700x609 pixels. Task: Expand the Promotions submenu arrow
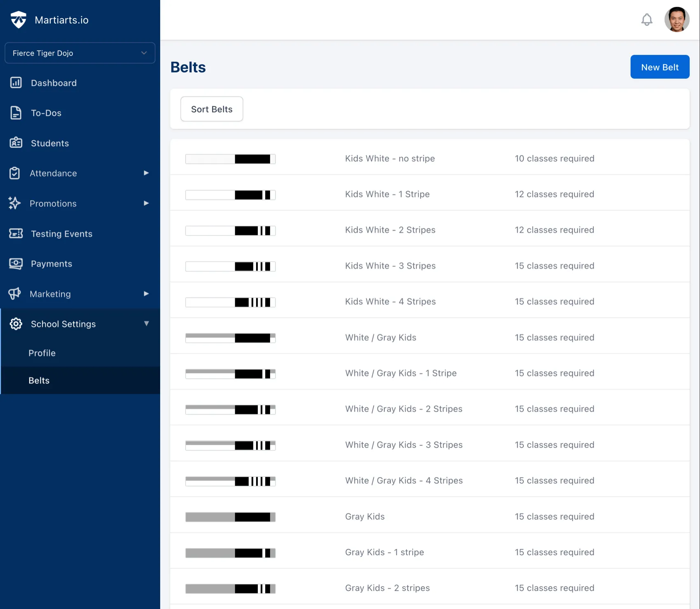146,203
